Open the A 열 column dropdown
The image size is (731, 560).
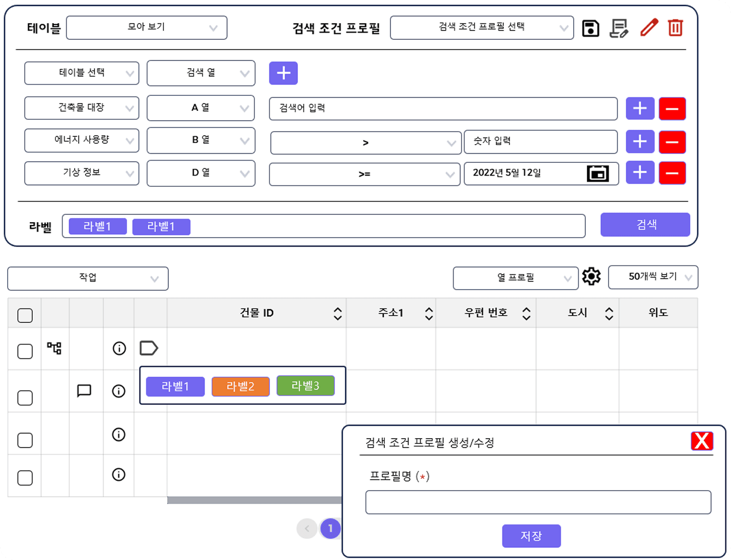pos(201,108)
